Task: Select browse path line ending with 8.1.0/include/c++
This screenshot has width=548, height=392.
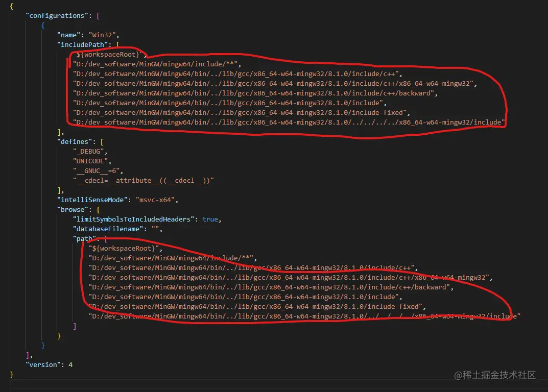Action: (x=251, y=268)
